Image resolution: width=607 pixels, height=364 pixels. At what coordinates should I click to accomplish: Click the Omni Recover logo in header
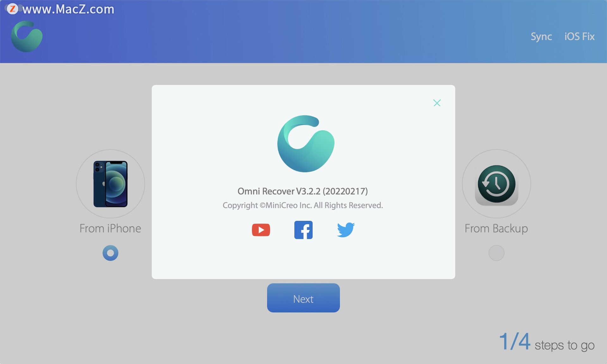pos(27,36)
